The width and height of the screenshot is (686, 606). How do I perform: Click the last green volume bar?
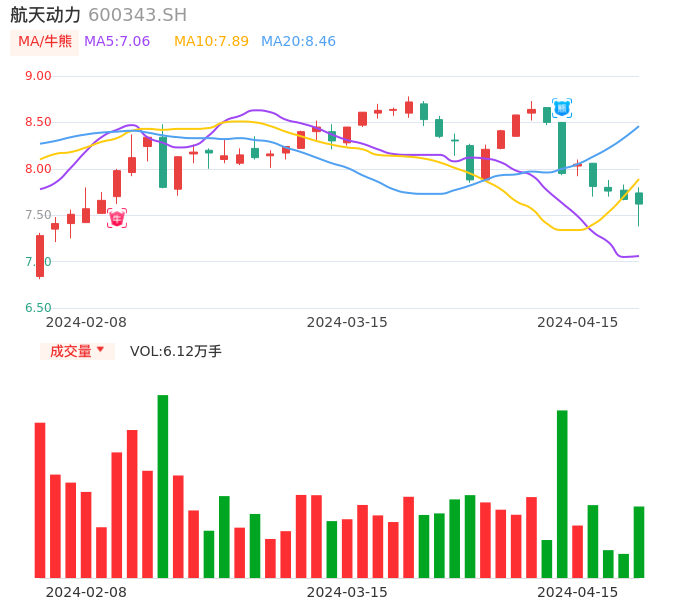tap(639, 542)
